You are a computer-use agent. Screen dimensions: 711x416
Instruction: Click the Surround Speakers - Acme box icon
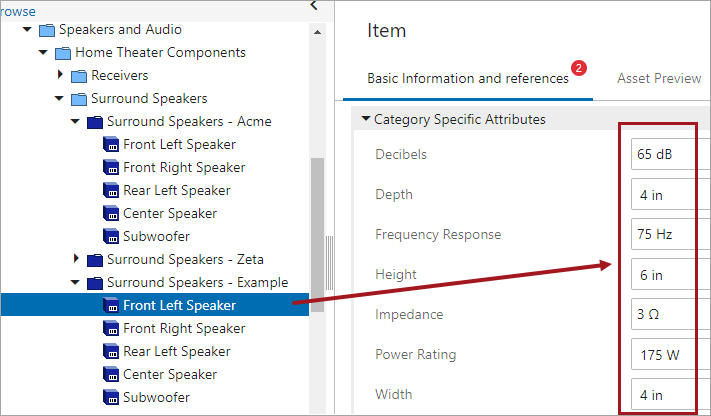(95, 122)
